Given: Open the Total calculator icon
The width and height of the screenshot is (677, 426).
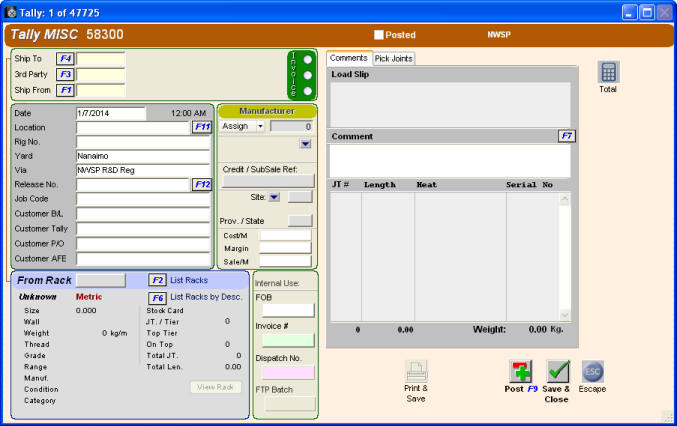Looking at the screenshot, I should pyautogui.click(x=608, y=71).
